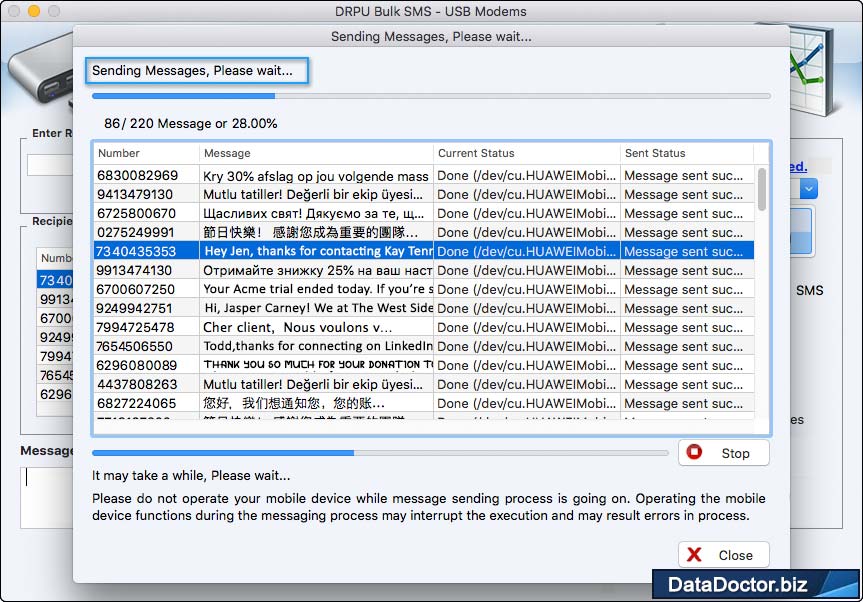Select 7340 row in background recipient list

tap(55, 280)
